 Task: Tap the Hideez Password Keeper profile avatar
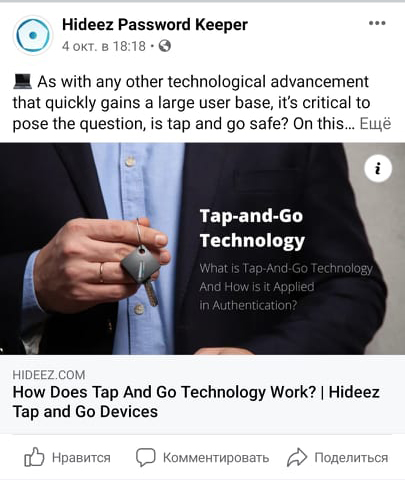(33, 35)
